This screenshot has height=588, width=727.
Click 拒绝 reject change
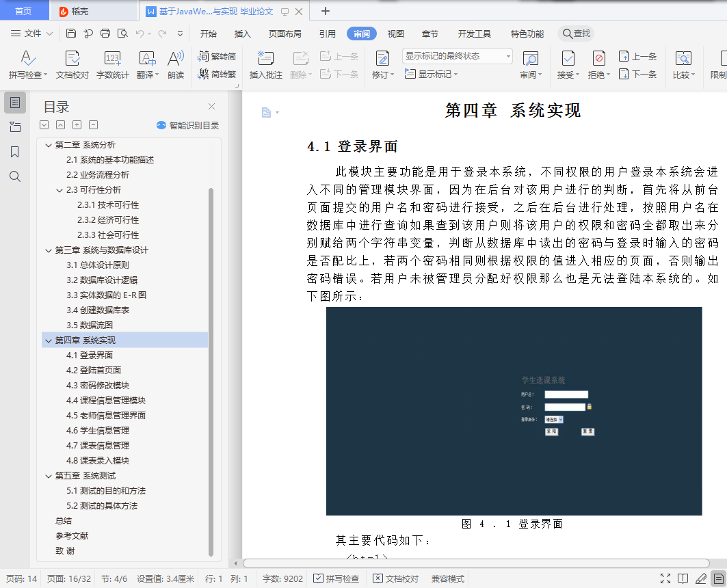click(x=598, y=65)
